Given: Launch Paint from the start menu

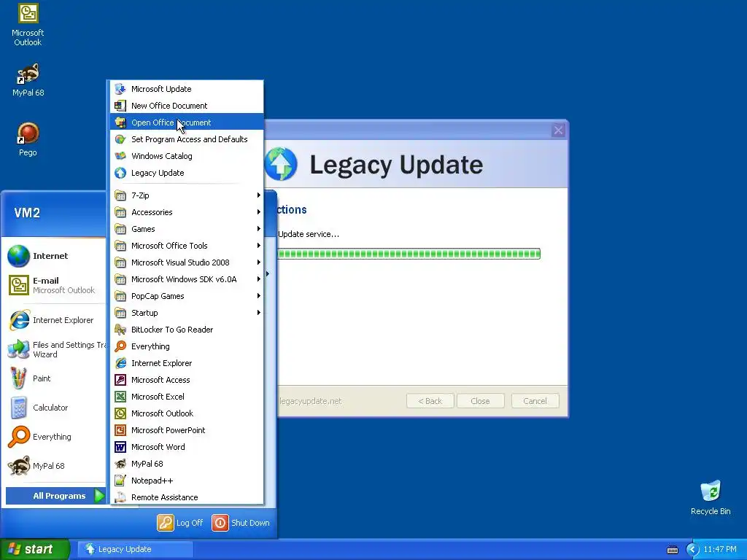Looking at the screenshot, I should 55,378.
